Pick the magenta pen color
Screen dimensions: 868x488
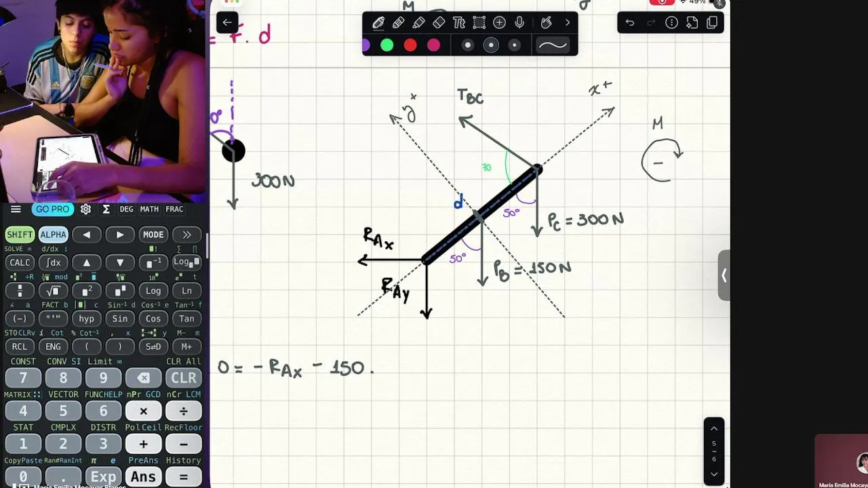(x=434, y=45)
